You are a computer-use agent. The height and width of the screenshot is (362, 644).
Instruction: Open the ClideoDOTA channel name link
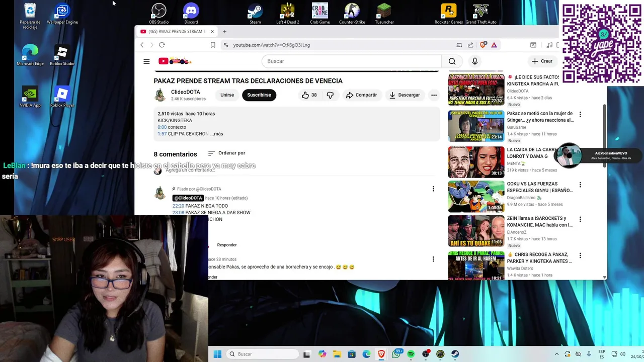click(186, 92)
